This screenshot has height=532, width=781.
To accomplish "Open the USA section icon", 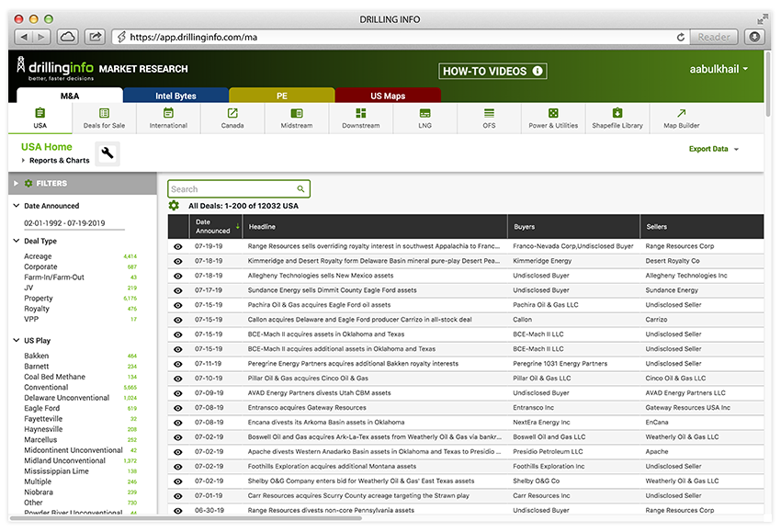I will [x=40, y=113].
